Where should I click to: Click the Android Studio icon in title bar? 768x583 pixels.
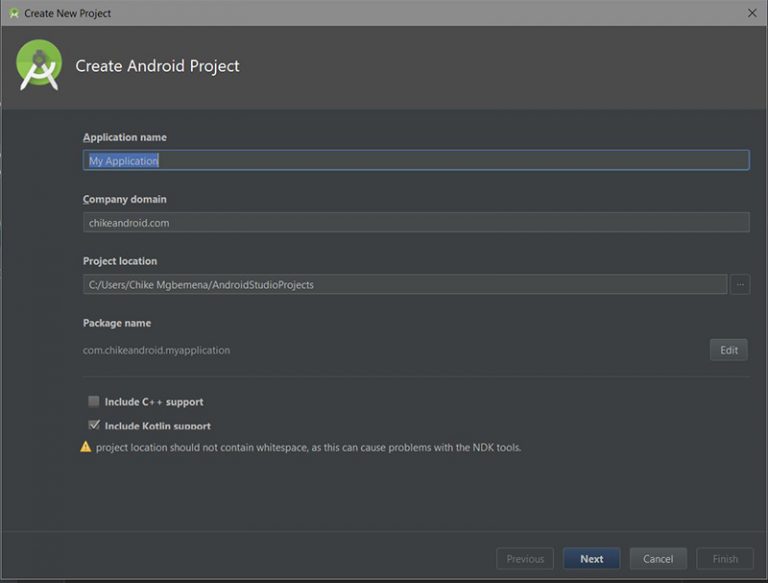click(14, 13)
